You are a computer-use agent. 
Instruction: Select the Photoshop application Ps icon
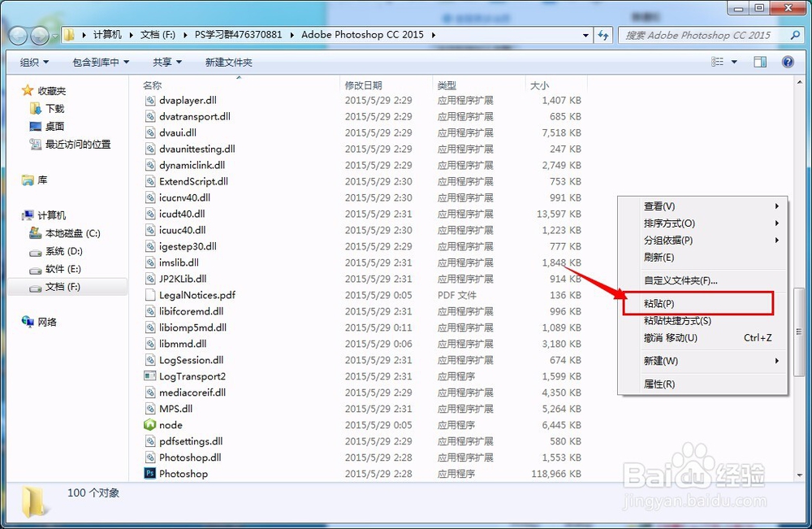[x=149, y=474]
